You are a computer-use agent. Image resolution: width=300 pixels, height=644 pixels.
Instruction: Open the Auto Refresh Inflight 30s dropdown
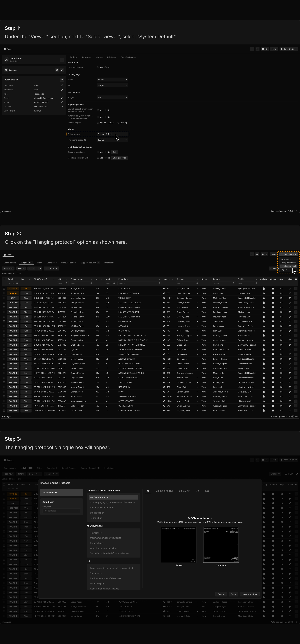point(112,97)
